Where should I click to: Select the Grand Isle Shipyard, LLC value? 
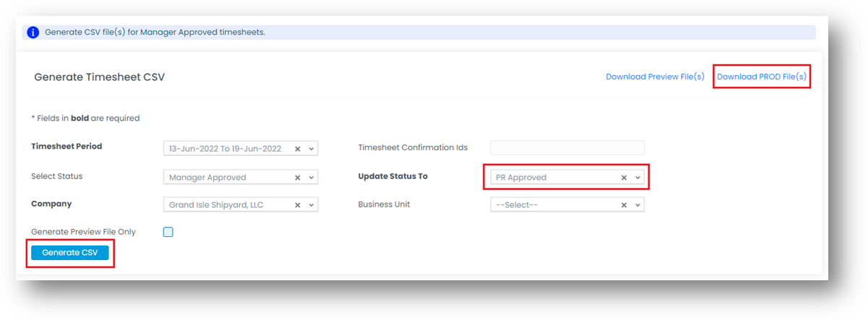click(x=216, y=205)
